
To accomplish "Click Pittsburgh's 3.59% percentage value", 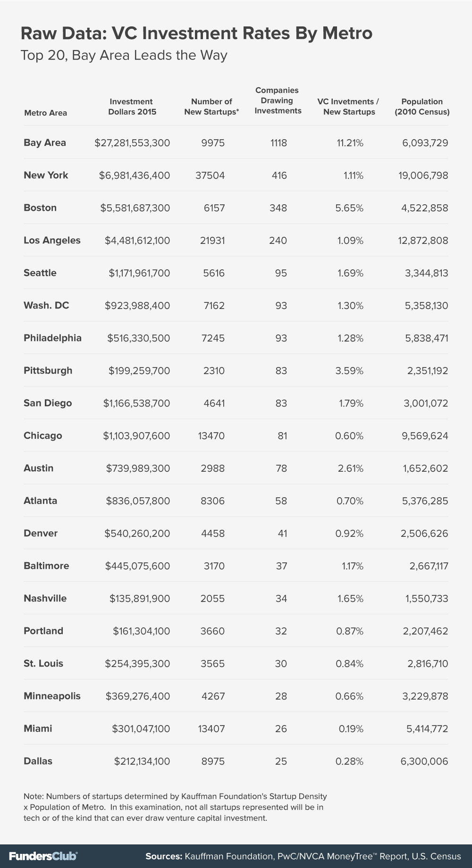I will click(349, 370).
